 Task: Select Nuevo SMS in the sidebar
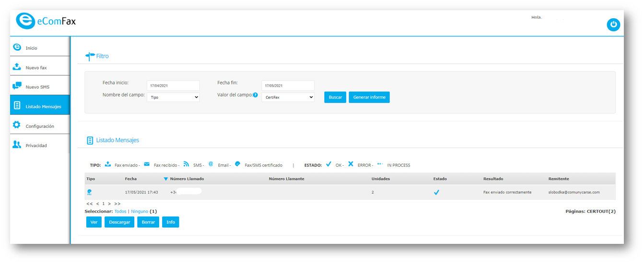click(40, 87)
